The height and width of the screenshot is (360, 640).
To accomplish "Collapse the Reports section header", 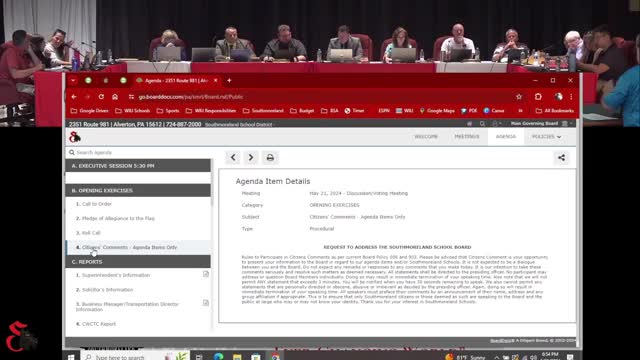I will [x=138, y=262].
